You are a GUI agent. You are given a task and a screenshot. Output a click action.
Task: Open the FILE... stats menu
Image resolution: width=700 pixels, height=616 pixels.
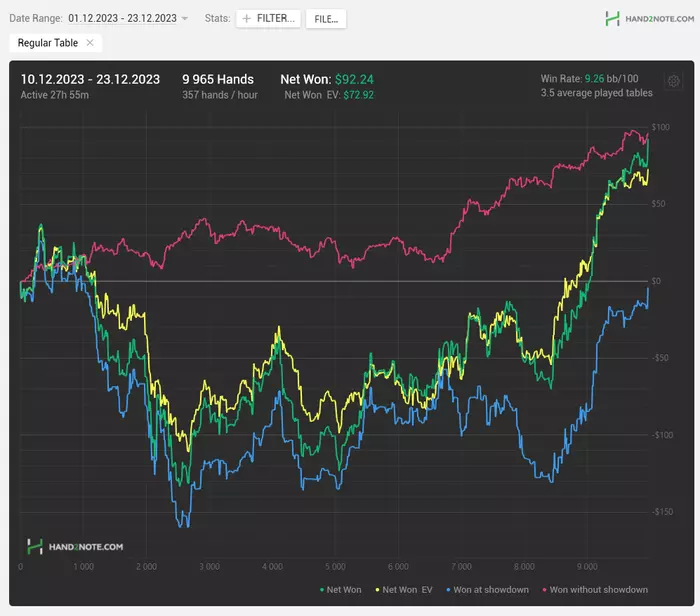pyautogui.click(x=325, y=19)
